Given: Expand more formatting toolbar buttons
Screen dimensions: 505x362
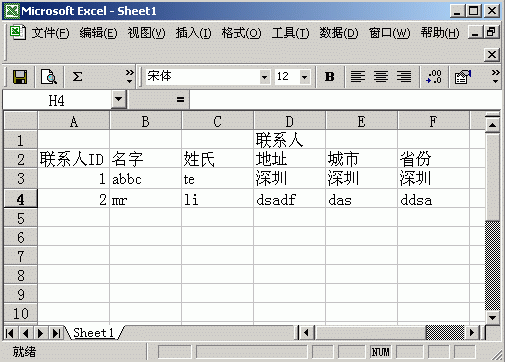Looking at the screenshot, I should tap(495, 77).
